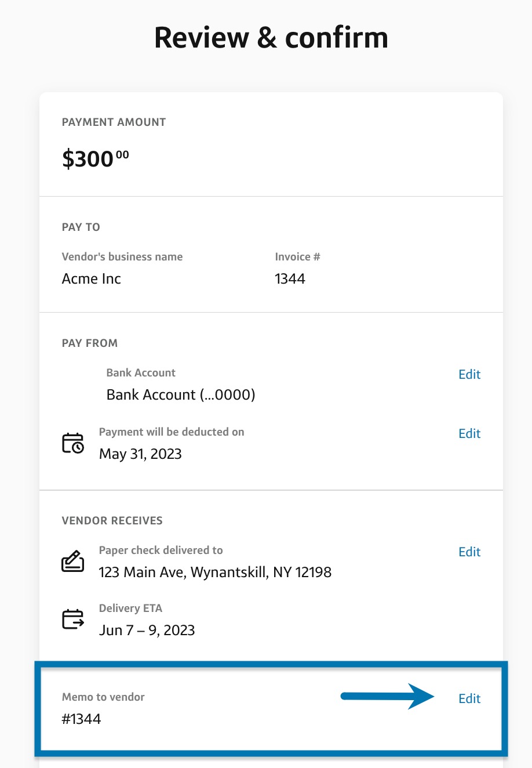The height and width of the screenshot is (768, 532).
Task: Edit the memo to vendor
Action: coord(469,699)
